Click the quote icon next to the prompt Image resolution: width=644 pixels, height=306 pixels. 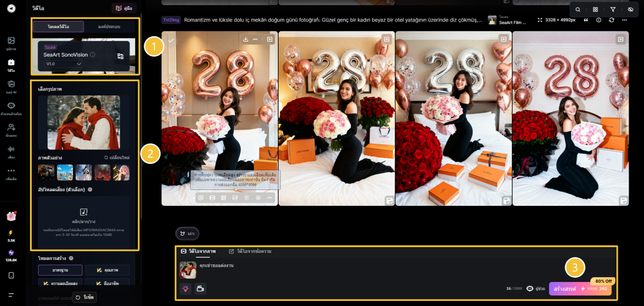pyautogui.click(x=586, y=20)
